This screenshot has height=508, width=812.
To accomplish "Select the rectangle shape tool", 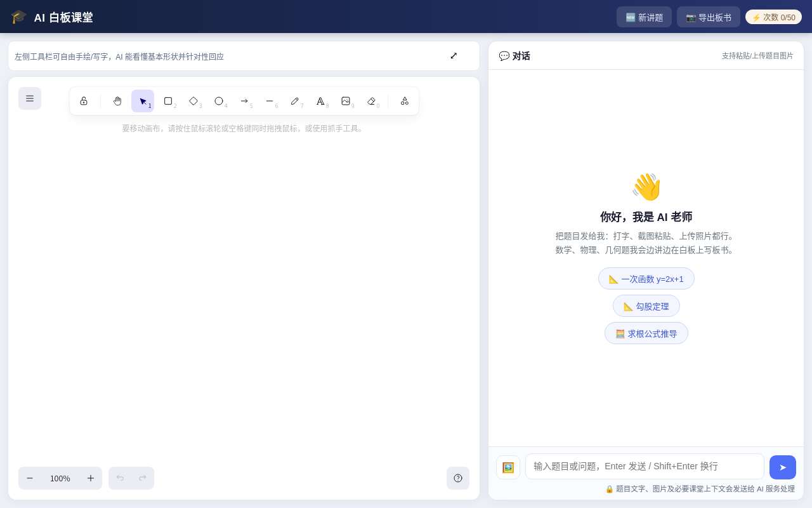I will click(168, 101).
